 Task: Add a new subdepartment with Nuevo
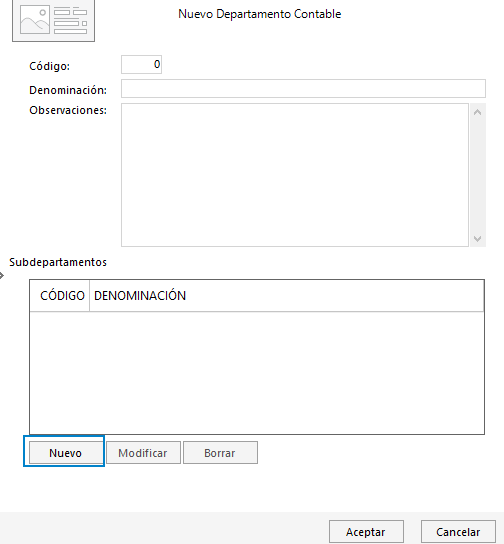tap(65, 453)
